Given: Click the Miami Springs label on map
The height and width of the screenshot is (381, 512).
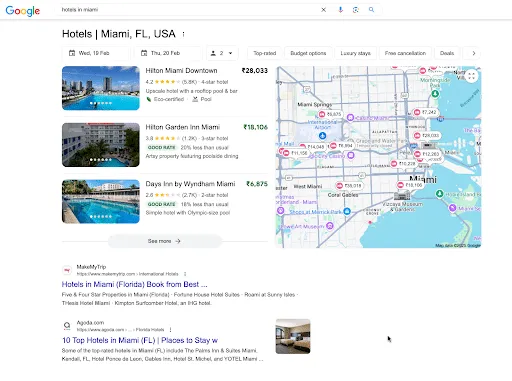Looking at the screenshot, I should click(x=315, y=104).
